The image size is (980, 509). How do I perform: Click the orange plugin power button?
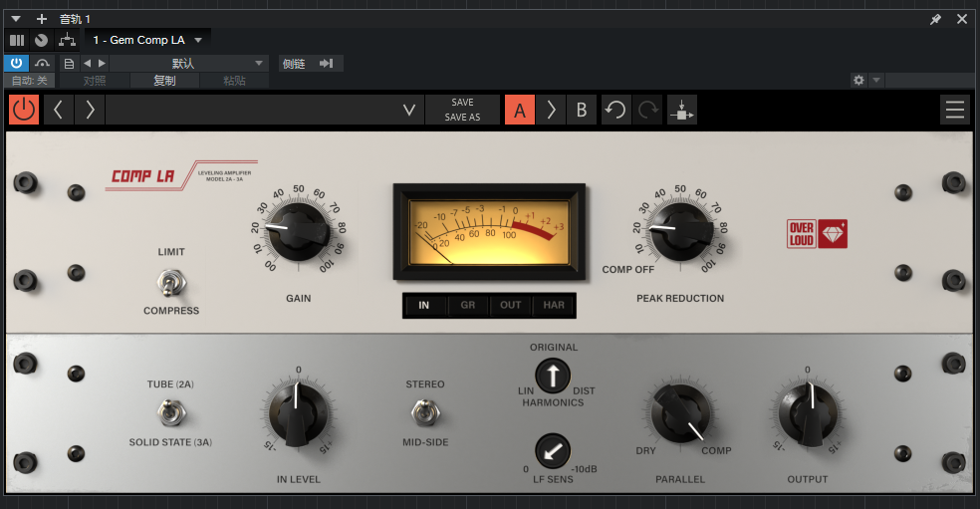(24, 110)
